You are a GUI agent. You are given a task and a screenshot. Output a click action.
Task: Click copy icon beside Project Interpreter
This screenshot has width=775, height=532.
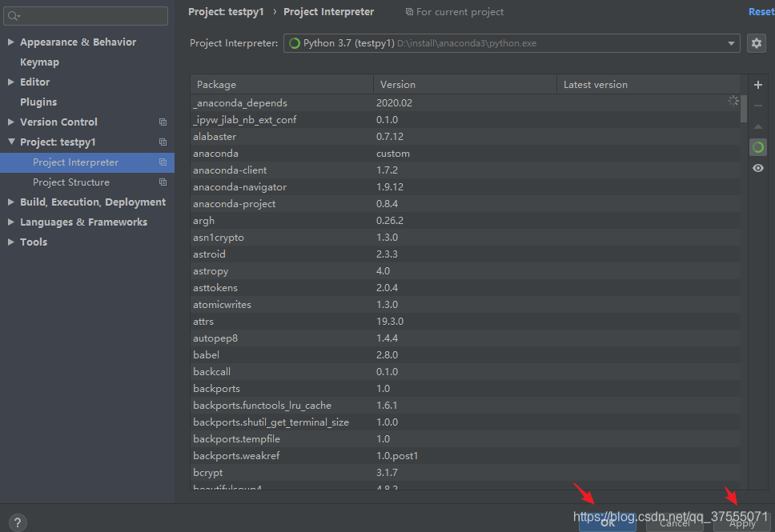click(x=163, y=162)
